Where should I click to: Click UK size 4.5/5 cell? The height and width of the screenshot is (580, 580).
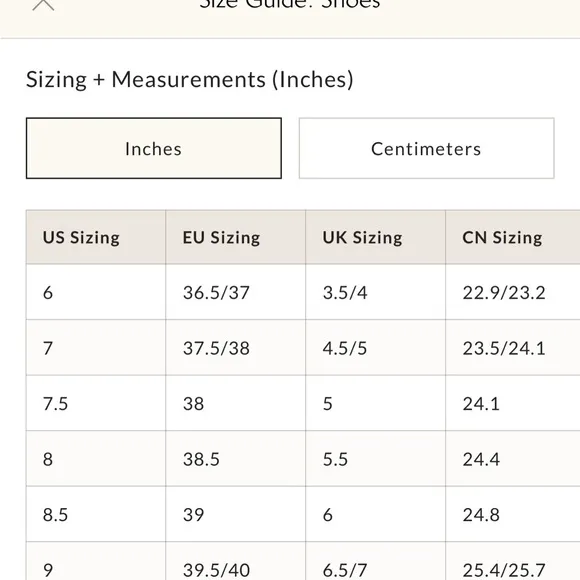coord(375,347)
